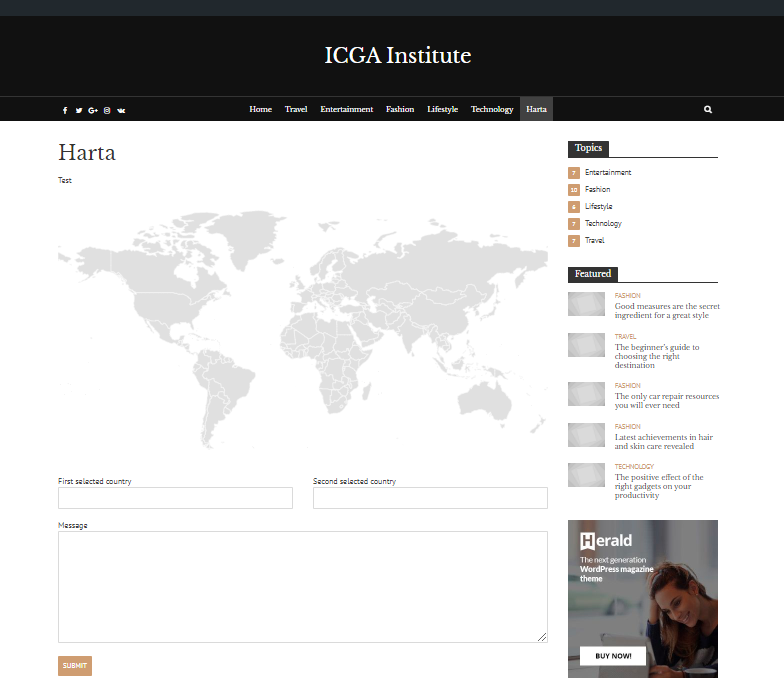This screenshot has width=784, height=689.
Task: Click the search magnifier icon
Action: tap(708, 110)
